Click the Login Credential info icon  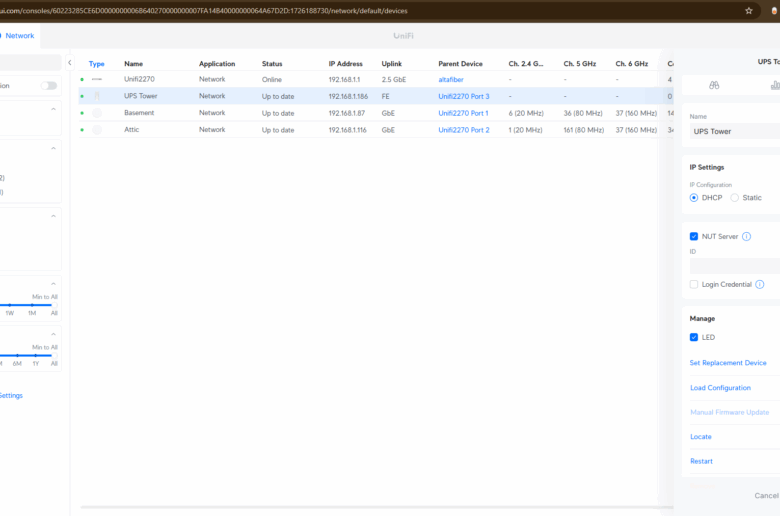[760, 285]
